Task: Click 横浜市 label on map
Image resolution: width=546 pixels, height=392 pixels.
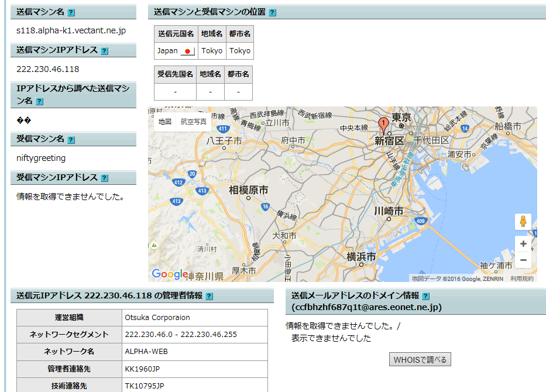Action: (x=361, y=257)
